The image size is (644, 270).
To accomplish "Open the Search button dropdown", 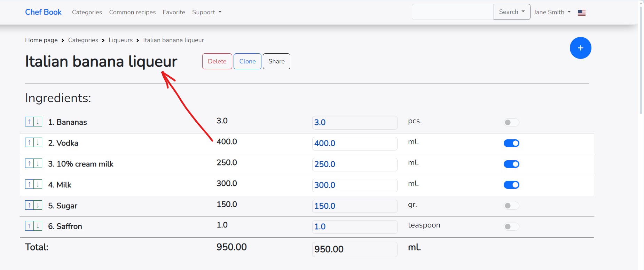I will tap(512, 12).
